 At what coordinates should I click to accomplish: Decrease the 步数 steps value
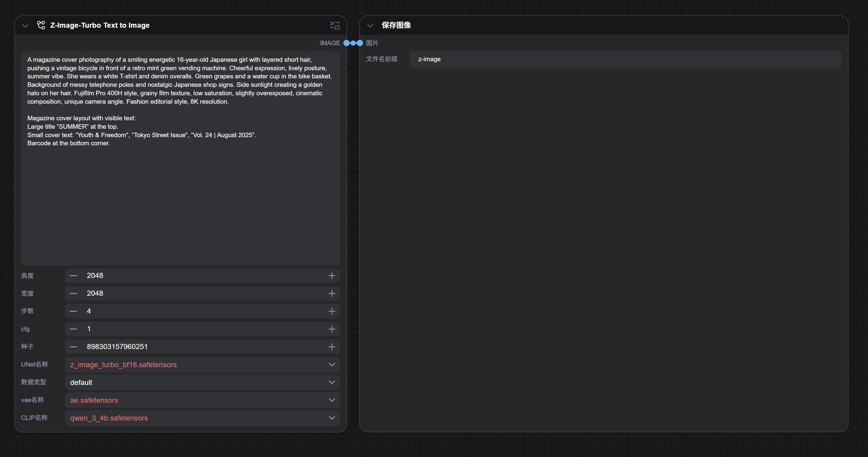[x=74, y=311]
